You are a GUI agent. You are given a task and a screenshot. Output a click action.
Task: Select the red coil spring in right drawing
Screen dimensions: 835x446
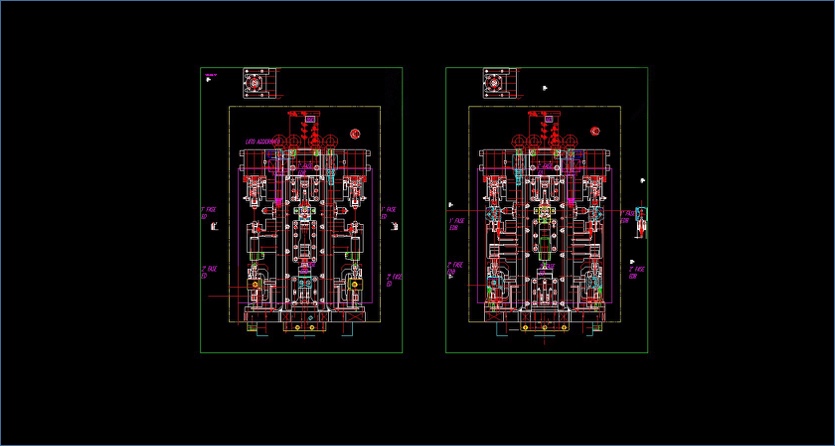(x=550, y=129)
